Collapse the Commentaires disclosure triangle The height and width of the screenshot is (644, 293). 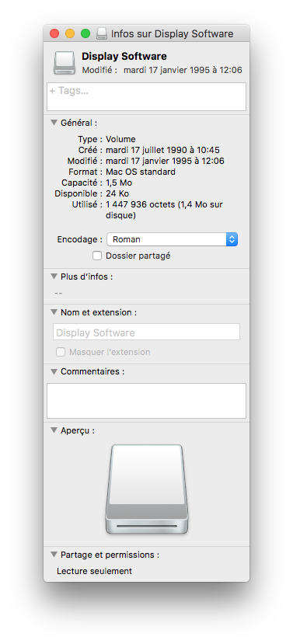click(54, 371)
